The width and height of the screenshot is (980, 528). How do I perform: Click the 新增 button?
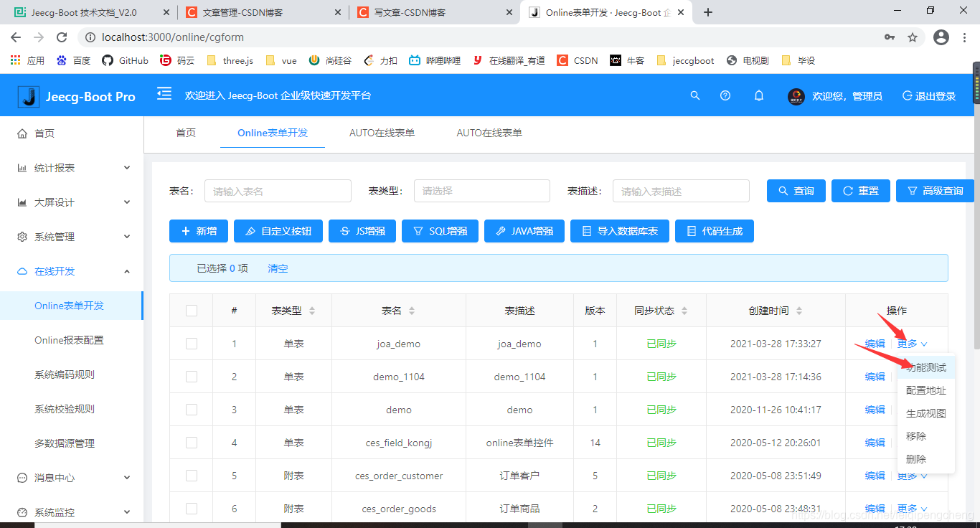pos(199,231)
